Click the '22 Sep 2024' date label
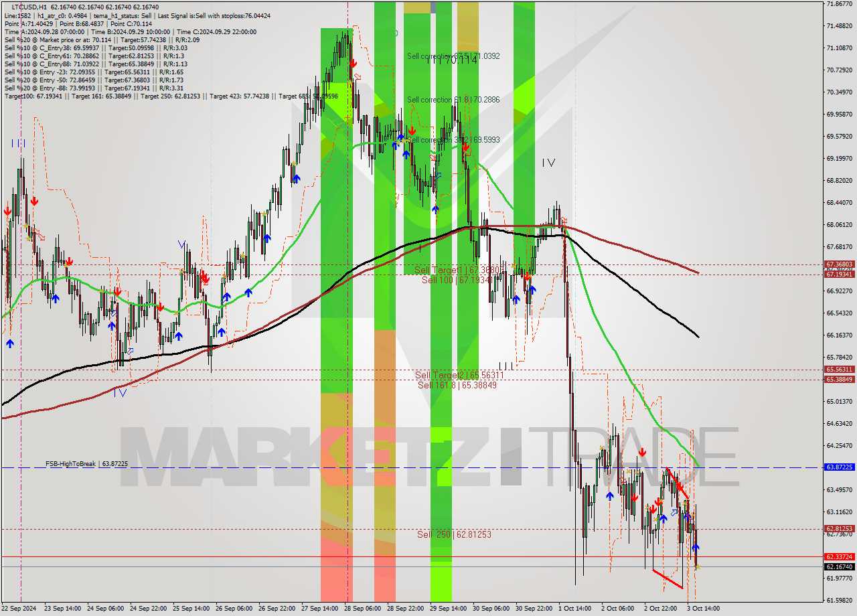This screenshot has width=857, height=616. 19,609
